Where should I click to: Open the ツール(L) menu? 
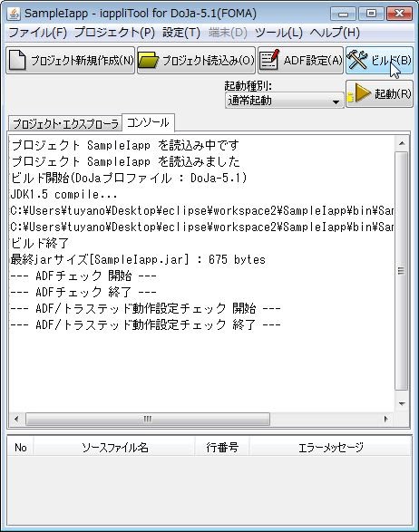[x=278, y=33]
